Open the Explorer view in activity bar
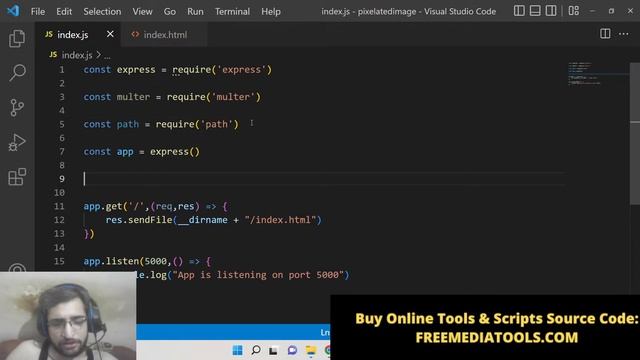Image resolution: width=640 pixels, height=360 pixels. tap(17, 38)
